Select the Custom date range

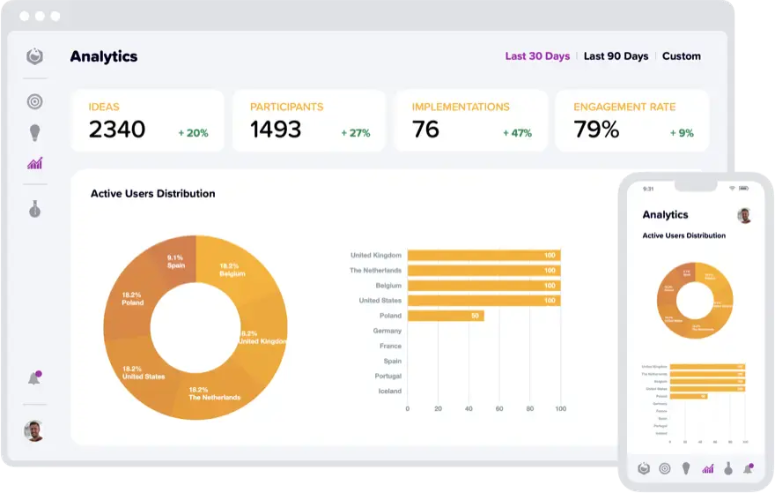[x=681, y=56]
